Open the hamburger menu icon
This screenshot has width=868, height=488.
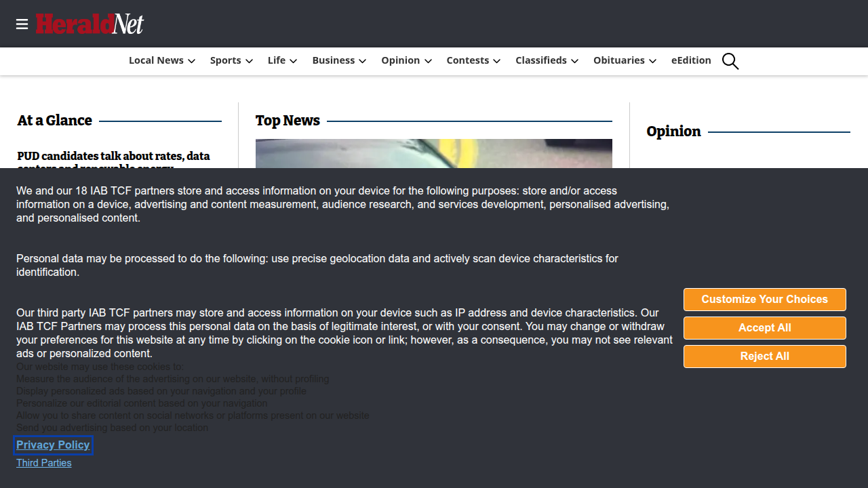(x=22, y=24)
